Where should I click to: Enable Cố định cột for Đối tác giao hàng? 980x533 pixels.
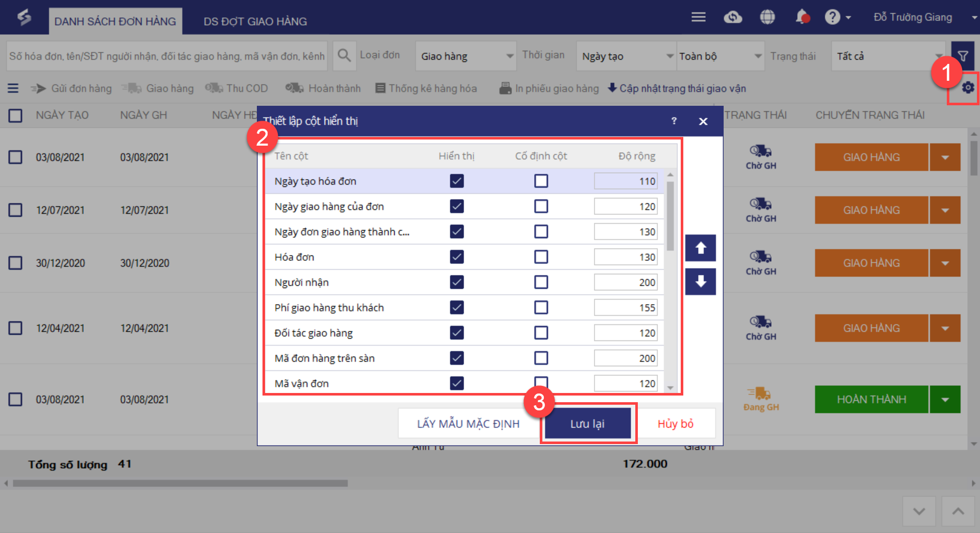[541, 333]
